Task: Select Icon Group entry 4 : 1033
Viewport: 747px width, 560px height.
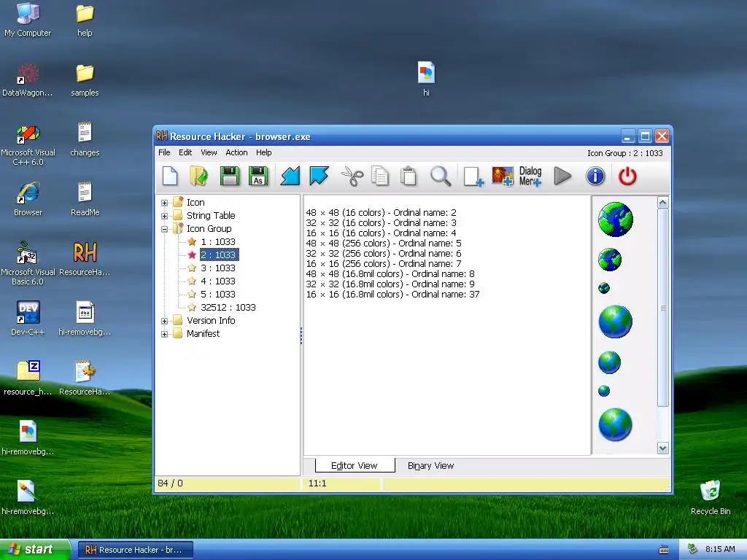Action: tap(217, 281)
